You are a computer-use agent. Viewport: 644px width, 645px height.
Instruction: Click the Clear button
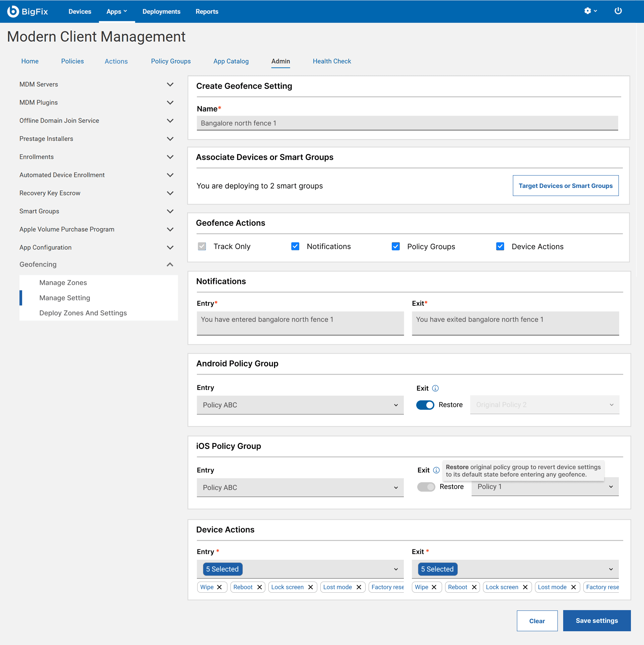pos(537,621)
